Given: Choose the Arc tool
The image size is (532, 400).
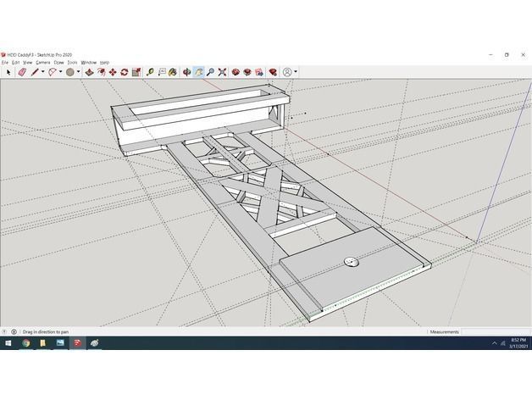Looking at the screenshot, I should click(53, 72).
